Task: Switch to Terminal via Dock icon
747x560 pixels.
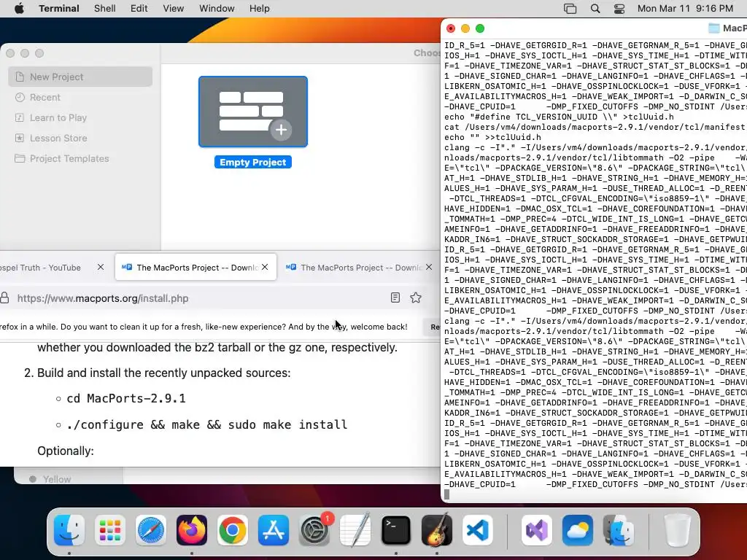Action: [x=396, y=530]
